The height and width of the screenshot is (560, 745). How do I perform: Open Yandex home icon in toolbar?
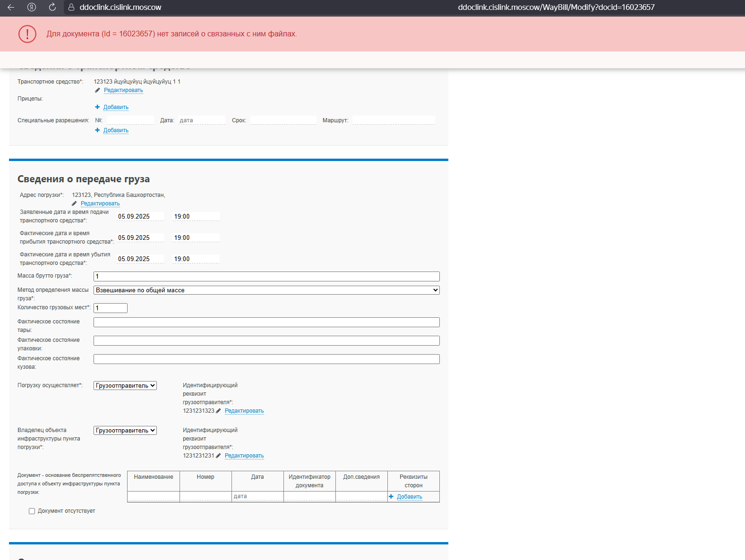tap(32, 7)
